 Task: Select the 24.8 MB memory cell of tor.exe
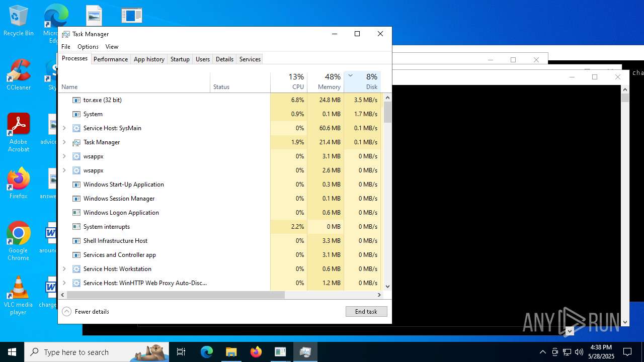coord(326,100)
